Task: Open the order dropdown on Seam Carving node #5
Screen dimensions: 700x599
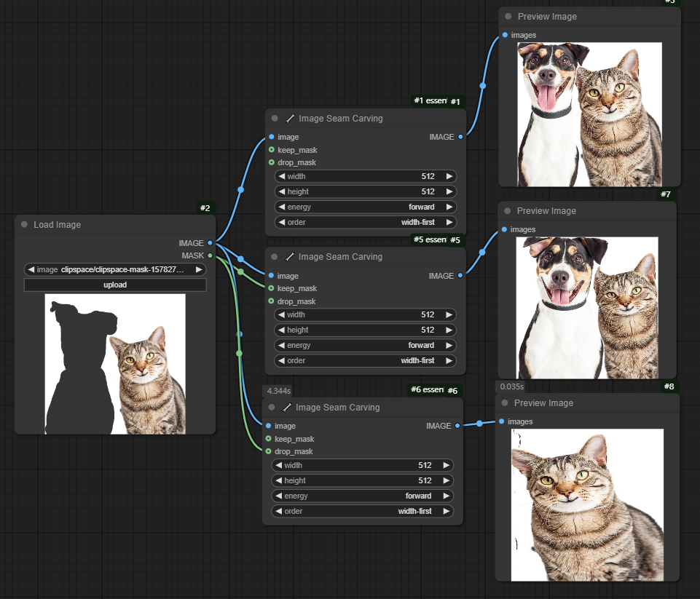Action: click(366, 360)
